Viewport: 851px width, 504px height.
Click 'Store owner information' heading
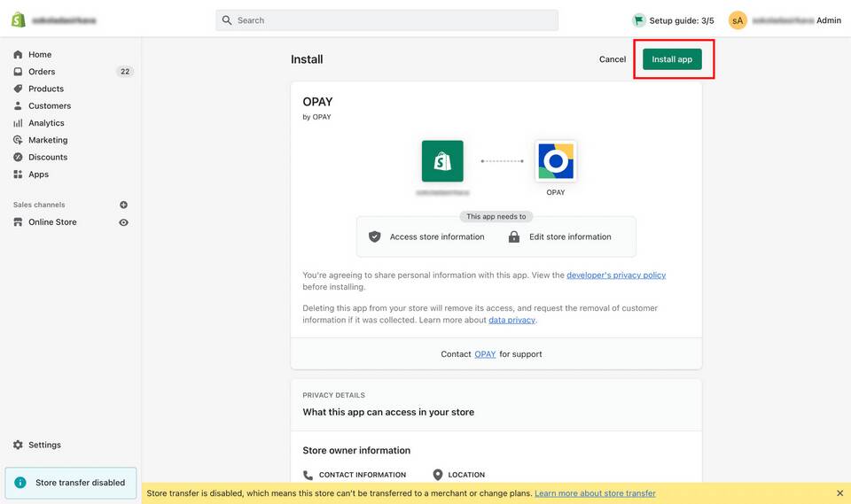356,450
